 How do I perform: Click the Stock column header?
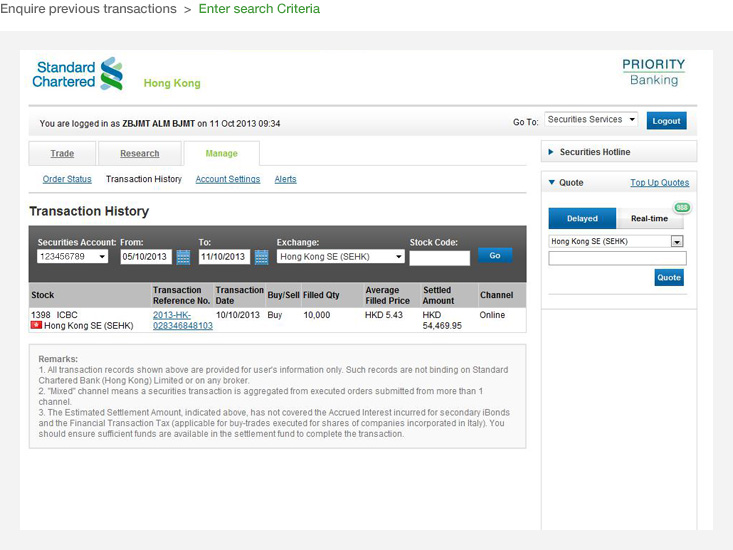click(x=43, y=295)
